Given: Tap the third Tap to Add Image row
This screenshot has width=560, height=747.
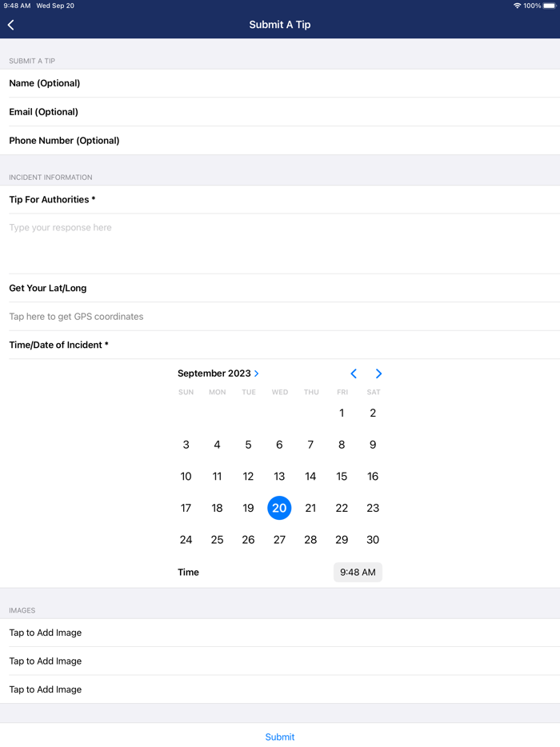Looking at the screenshot, I should 280,689.
